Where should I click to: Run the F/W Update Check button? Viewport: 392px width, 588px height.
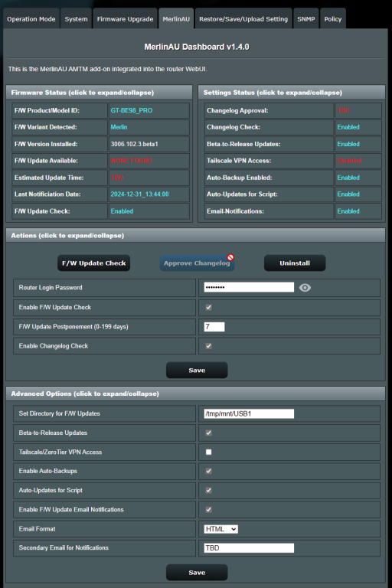(x=93, y=263)
